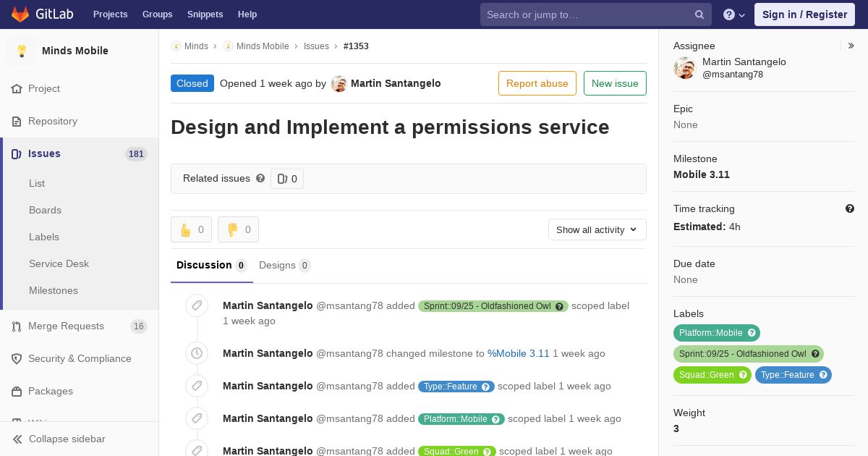Screen dimensions: 868x456
Task: Click Martin Santangelo author name link
Action: tap(396, 83)
